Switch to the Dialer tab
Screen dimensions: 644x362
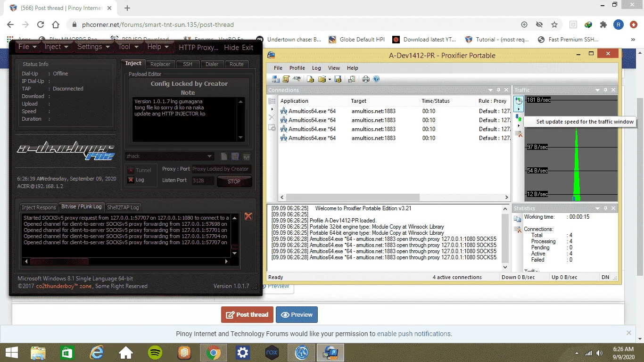coord(212,64)
